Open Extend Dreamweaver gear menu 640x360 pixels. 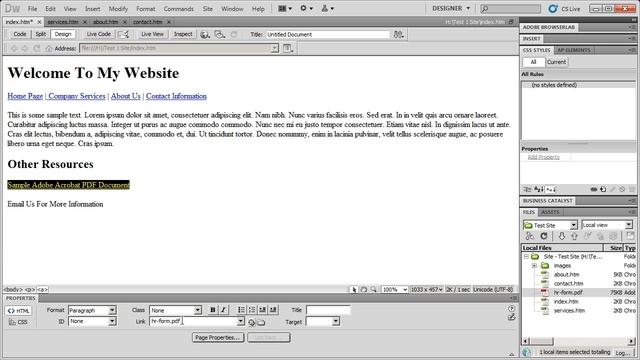point(307,8)
